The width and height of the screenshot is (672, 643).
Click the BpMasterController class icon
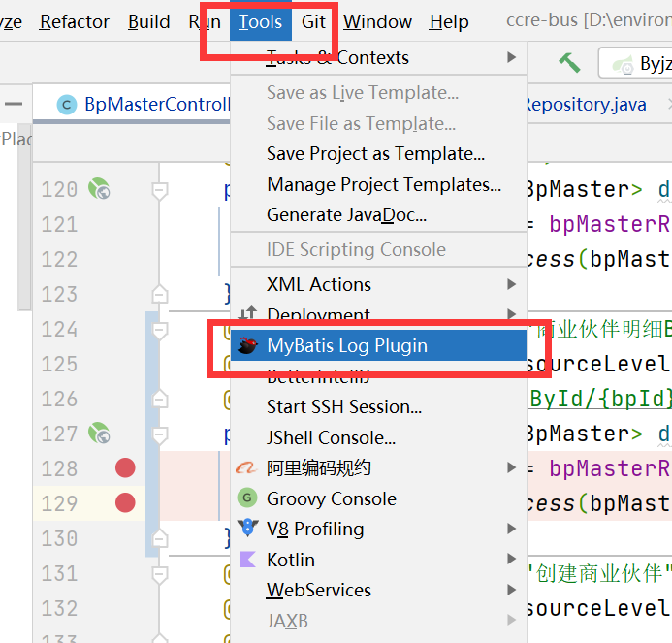[67, 105]
